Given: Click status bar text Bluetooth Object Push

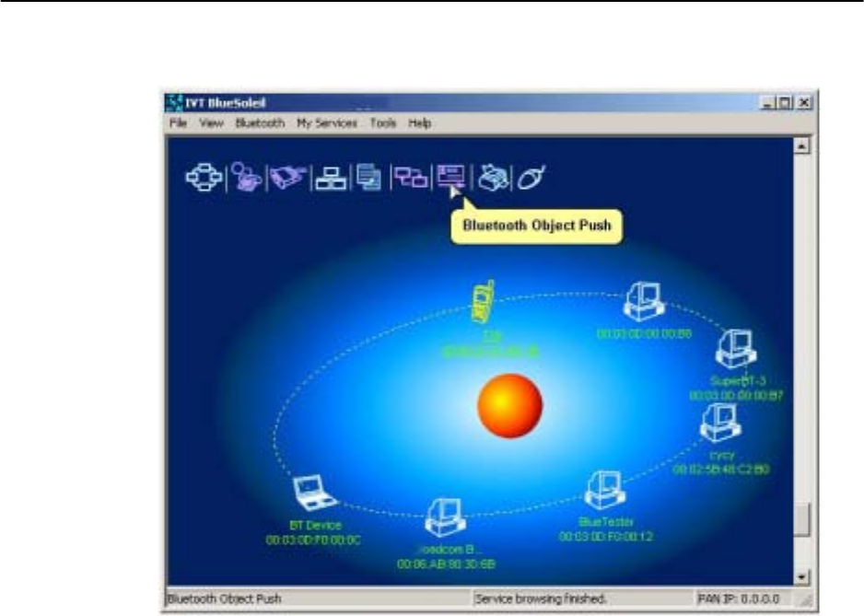Looking at the screenshot, I should [224, 599].
